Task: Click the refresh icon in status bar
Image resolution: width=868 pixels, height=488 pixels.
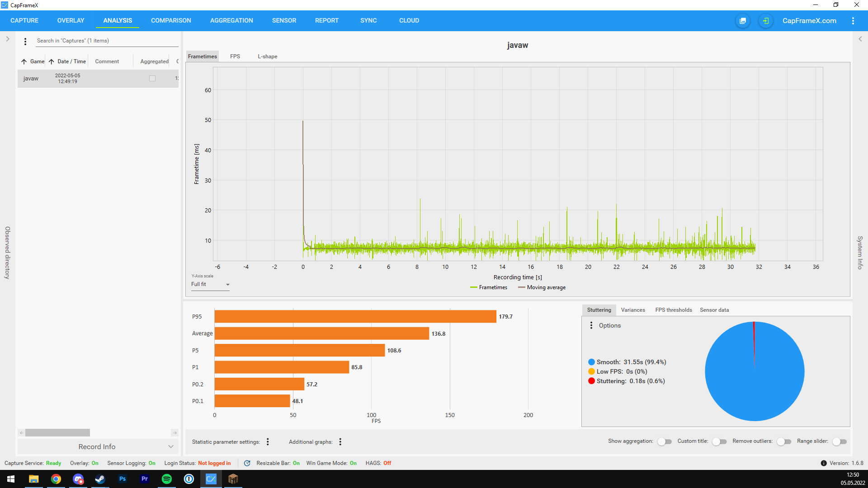Action: [247, 463]
